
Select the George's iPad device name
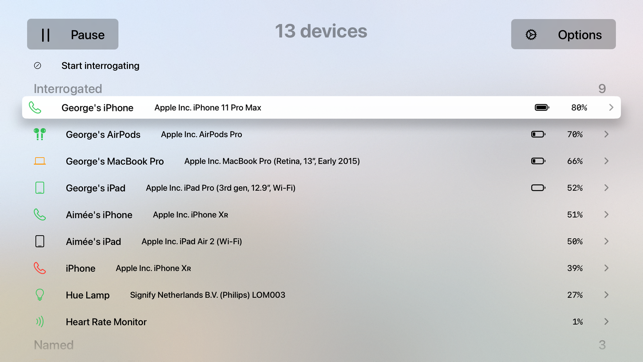tap(95, 188)
